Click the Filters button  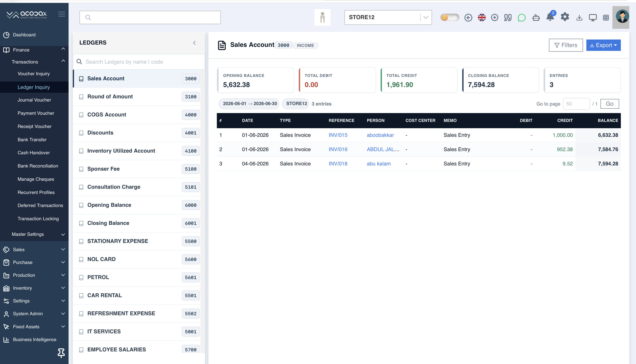click(x=566, y=45)
